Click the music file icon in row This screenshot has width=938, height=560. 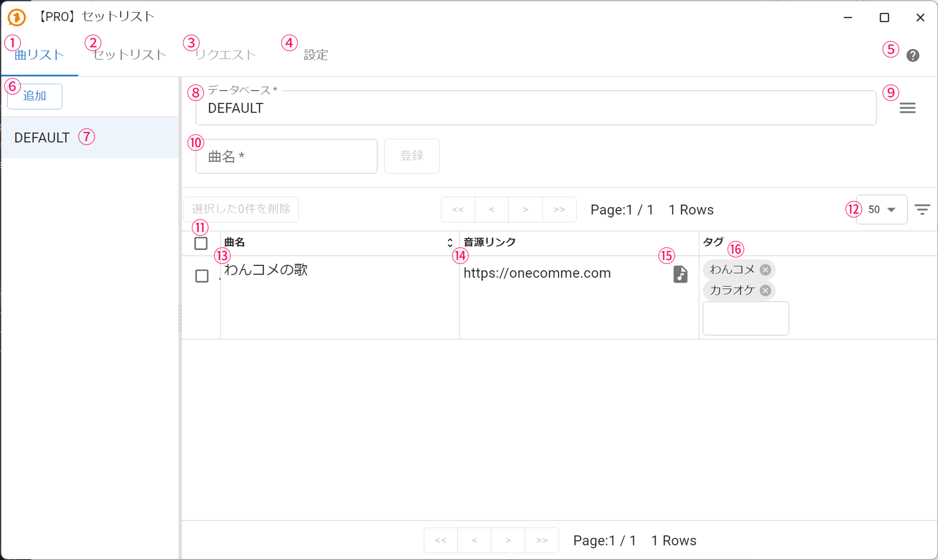click(680, 274)
